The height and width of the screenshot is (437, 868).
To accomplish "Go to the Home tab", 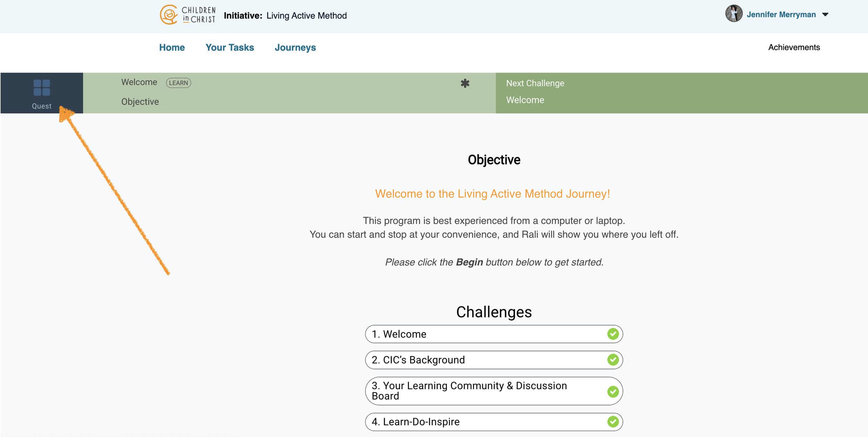I will 172,48.
